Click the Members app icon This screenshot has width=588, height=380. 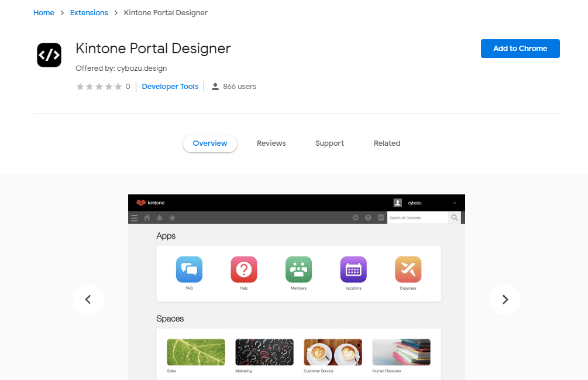pyautogui.click(x=298, y=269)
